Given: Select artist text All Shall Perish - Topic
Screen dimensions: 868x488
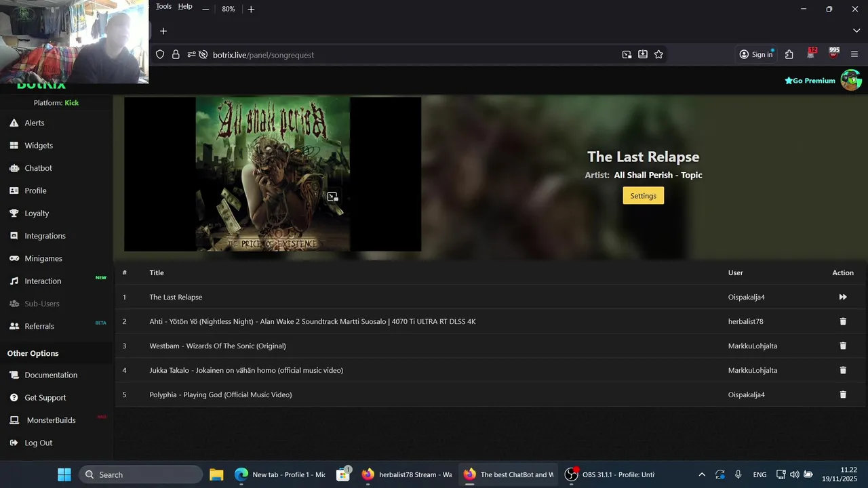Looking at the screenshot, I should point(658,175).
